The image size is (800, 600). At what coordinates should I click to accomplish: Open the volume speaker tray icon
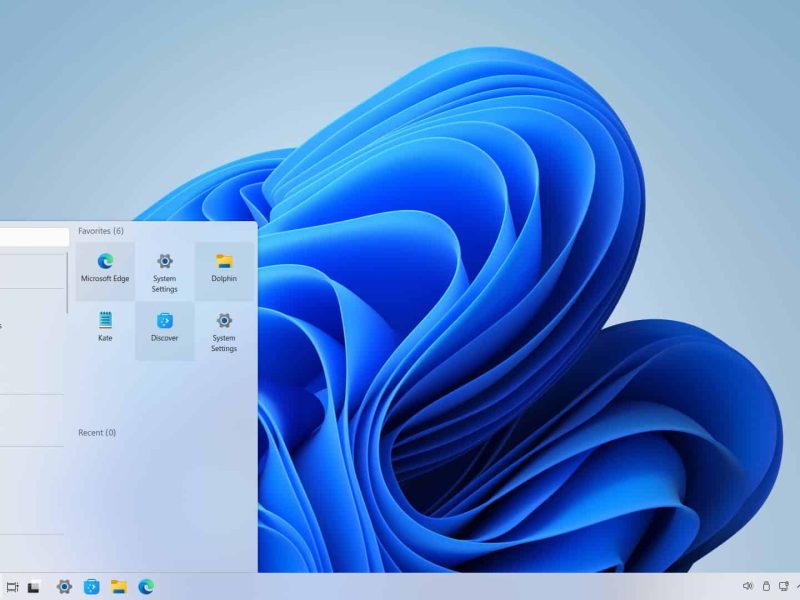coord(748,586)
